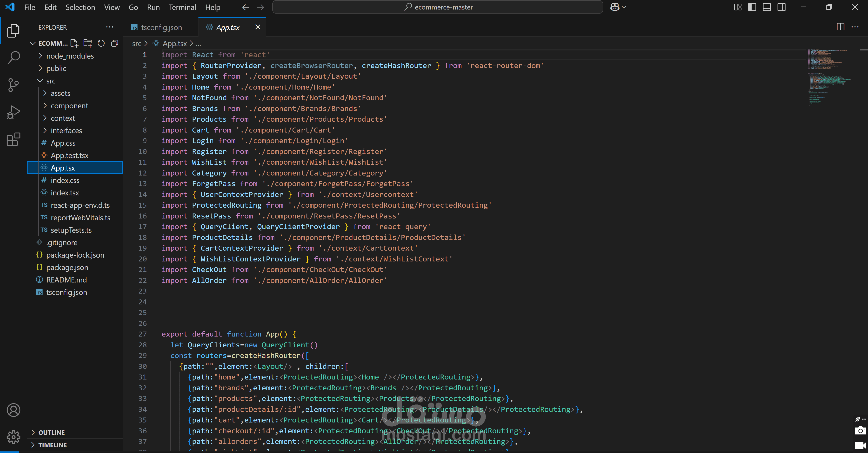This screenshot has height=453, width=868.
Task: Expand the component folder
Action: pos(69,106)
